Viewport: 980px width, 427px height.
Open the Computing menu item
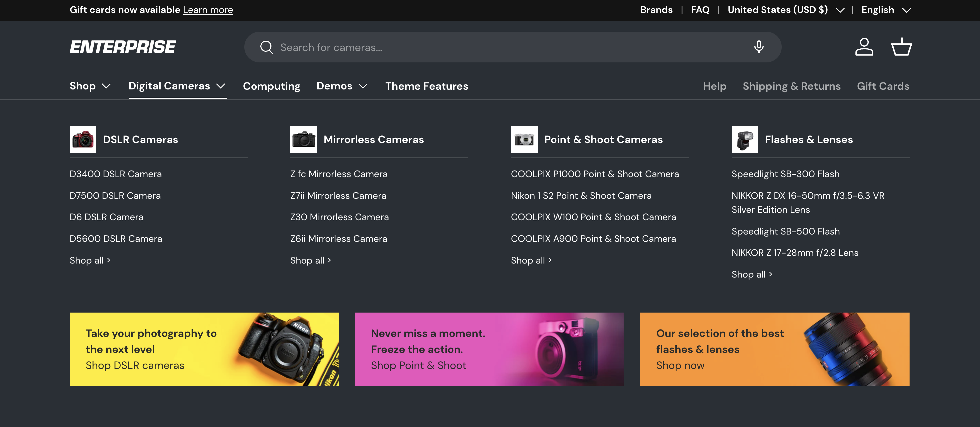272,86
